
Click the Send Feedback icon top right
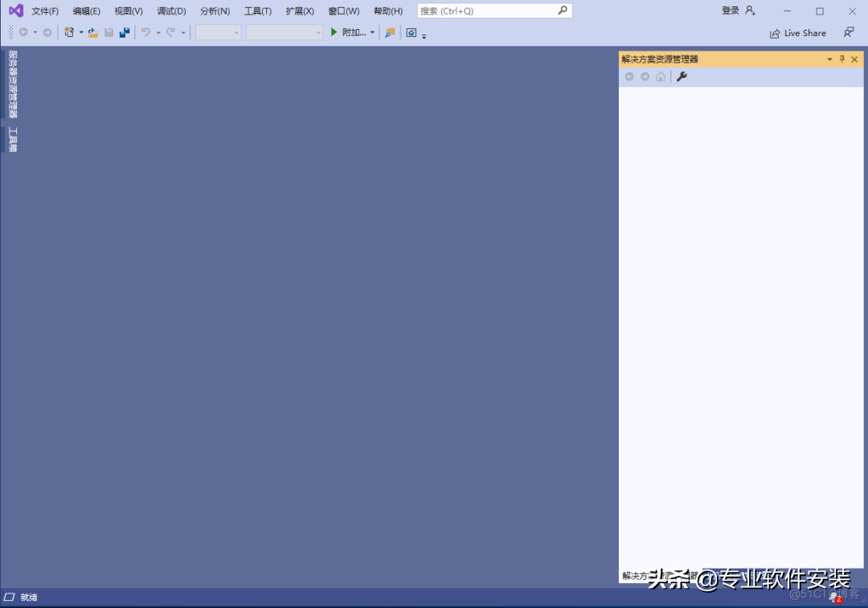point(848,32)
